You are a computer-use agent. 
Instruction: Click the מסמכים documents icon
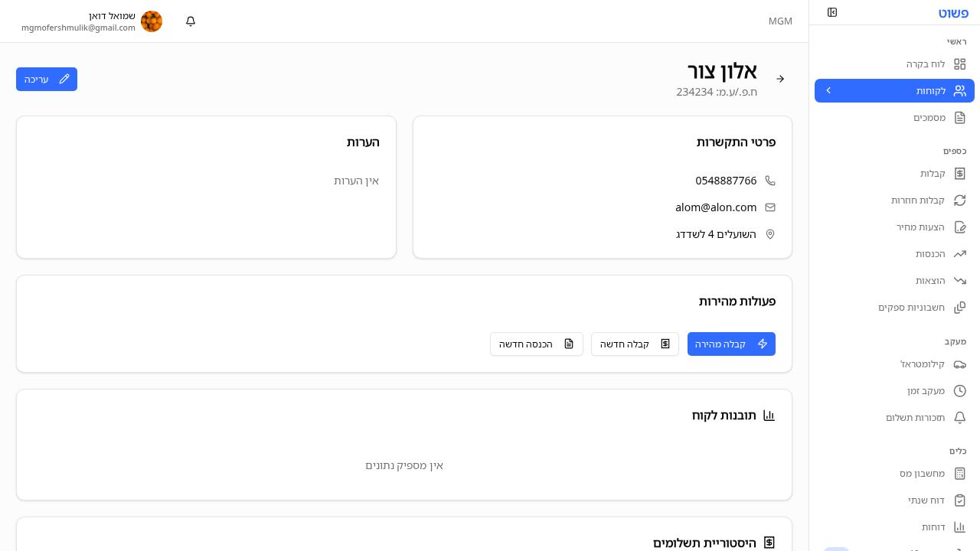pos(960,118)
